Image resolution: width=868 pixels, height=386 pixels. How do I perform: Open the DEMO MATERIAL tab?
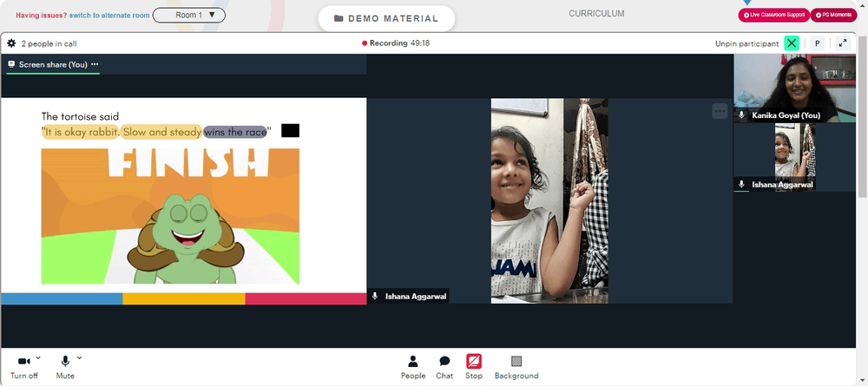click(386, 18)
